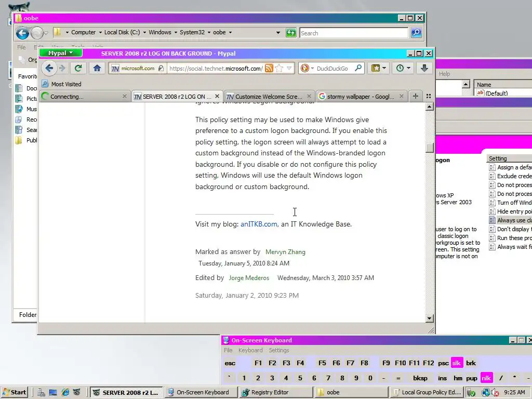Open the Mypal home page
The image size is (532, 399).
[x=97, y=68]
